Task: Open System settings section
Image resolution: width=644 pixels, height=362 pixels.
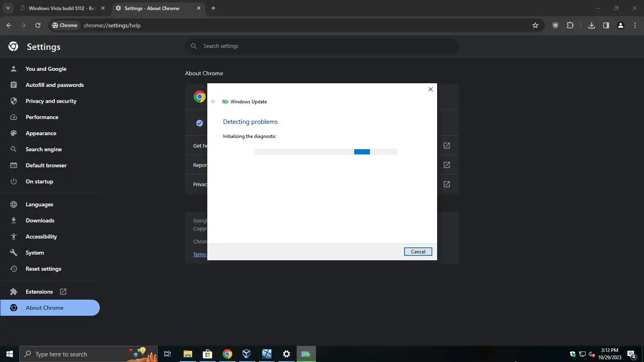Action: click(50, 253)
